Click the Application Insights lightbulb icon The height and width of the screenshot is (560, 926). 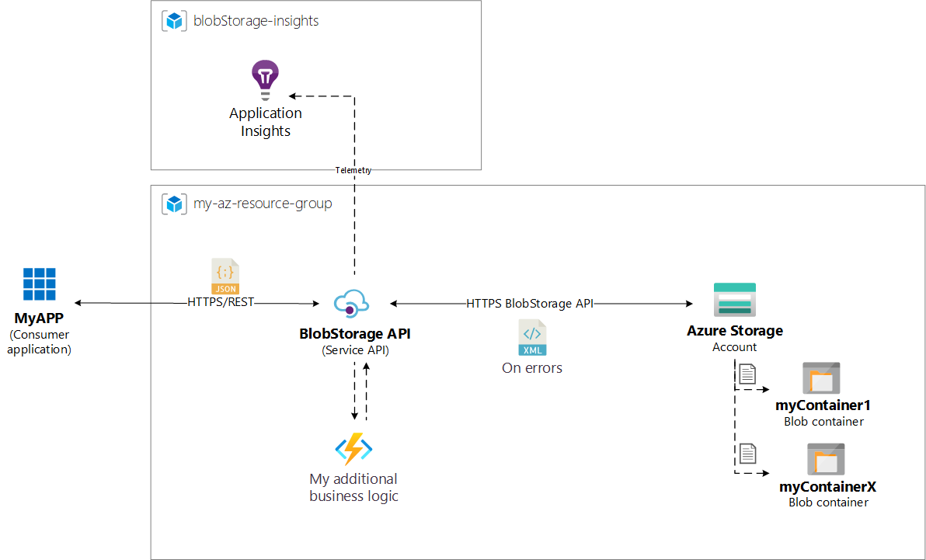click(x=265, y=80)
